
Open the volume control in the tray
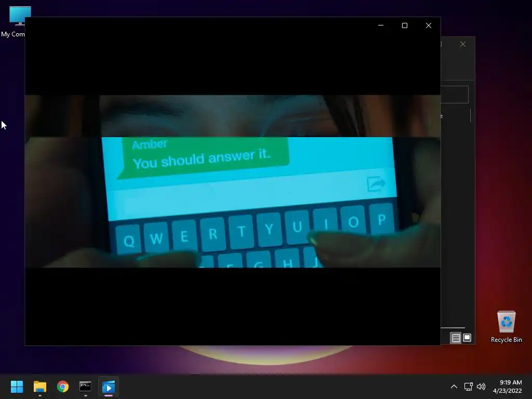pyautogui.click(x=481, y=387)
